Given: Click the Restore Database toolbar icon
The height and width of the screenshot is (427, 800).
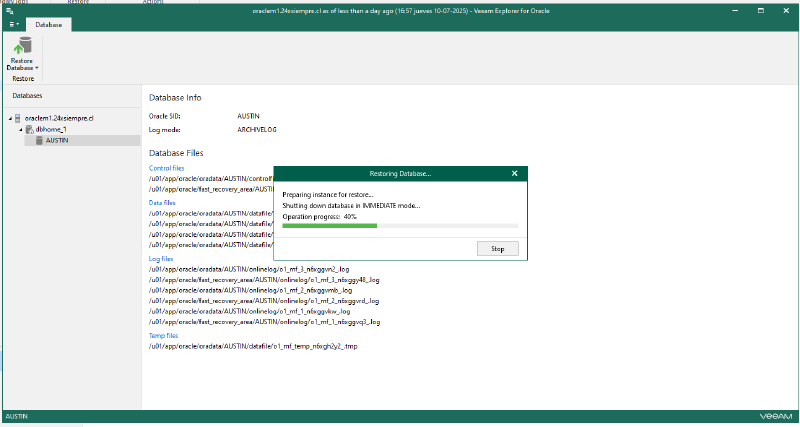Looking at the screenshot, I should (22, 46).
